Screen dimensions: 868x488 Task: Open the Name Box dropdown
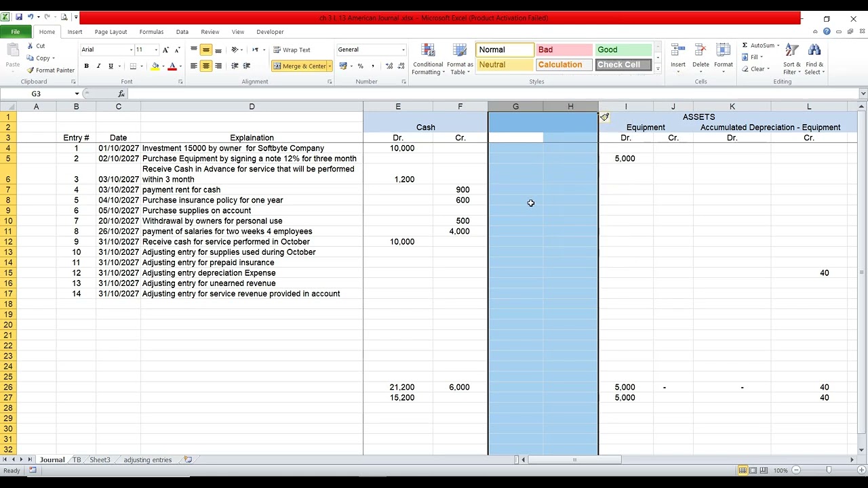pyautogui.click(x=77, y=94)
